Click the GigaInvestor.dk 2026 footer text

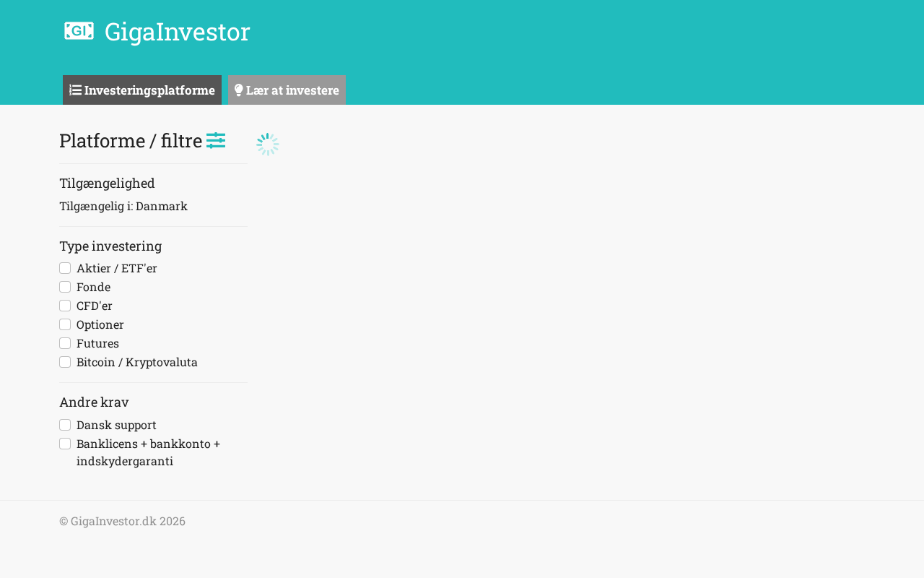[122, 521]
